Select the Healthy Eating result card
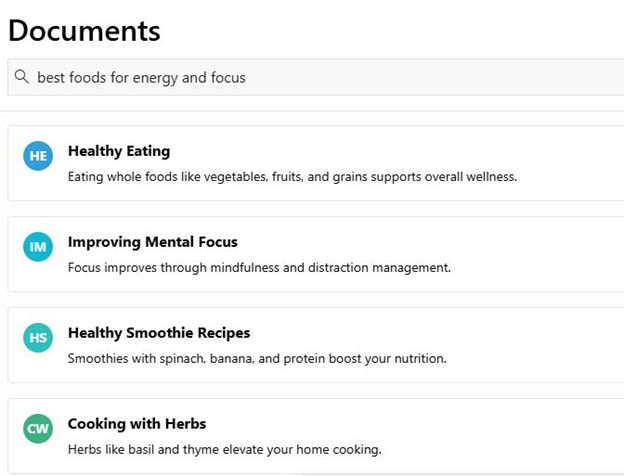This screenshot has height=476, width=624. 316,163
